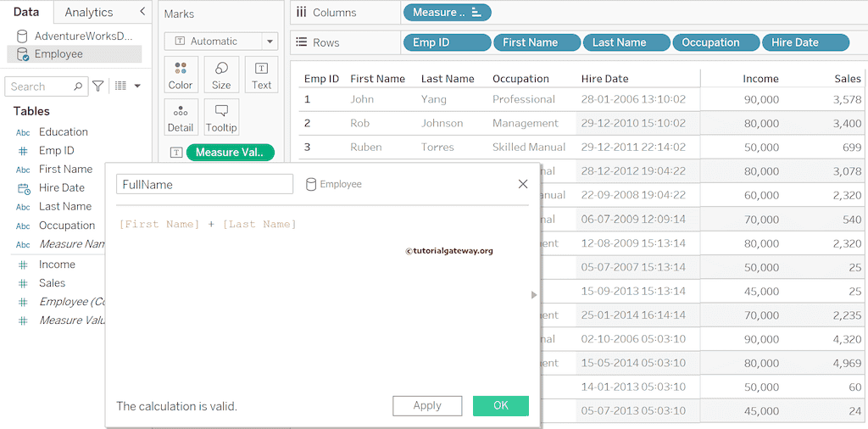The height and width of the screenshot is (429, 868).
Task: Open the data pane view options arrow
Action: tap(137, 86)
